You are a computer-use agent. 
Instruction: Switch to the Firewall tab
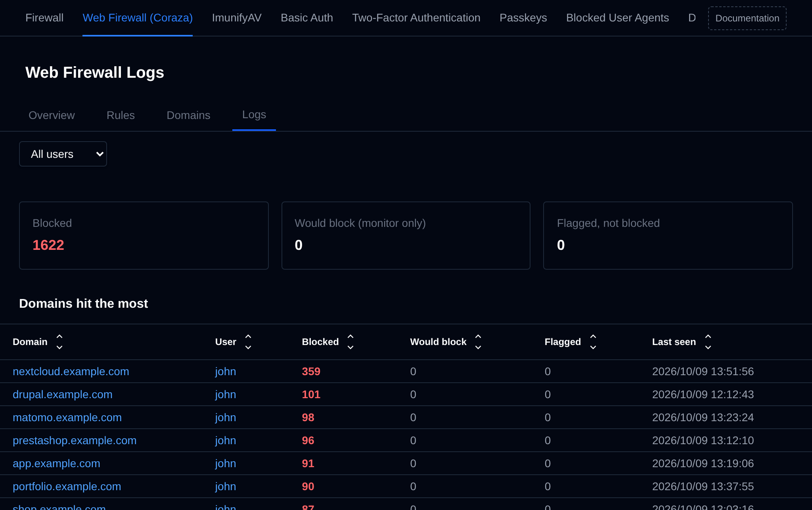[x=44, y=18]
